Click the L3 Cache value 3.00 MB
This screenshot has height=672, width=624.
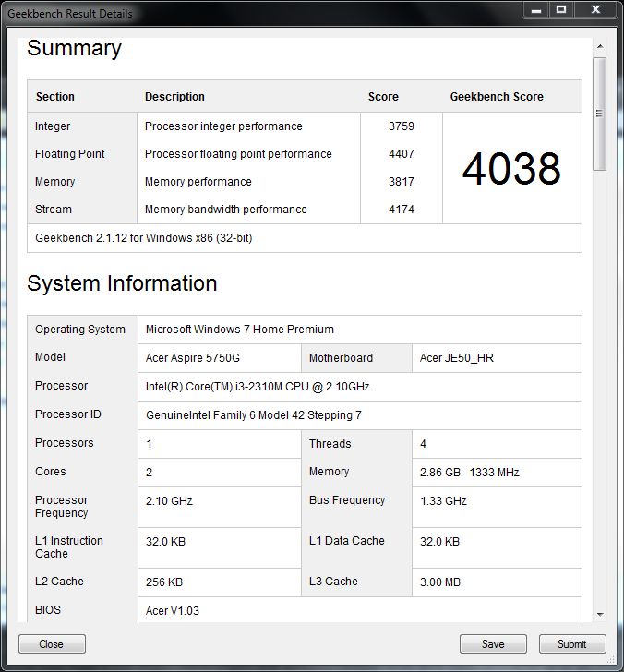tap(440, 582)
